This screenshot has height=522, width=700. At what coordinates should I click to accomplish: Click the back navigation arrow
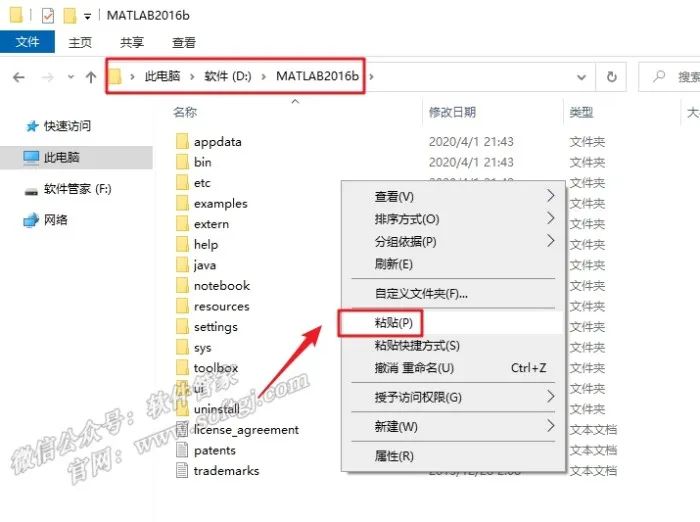19,78
